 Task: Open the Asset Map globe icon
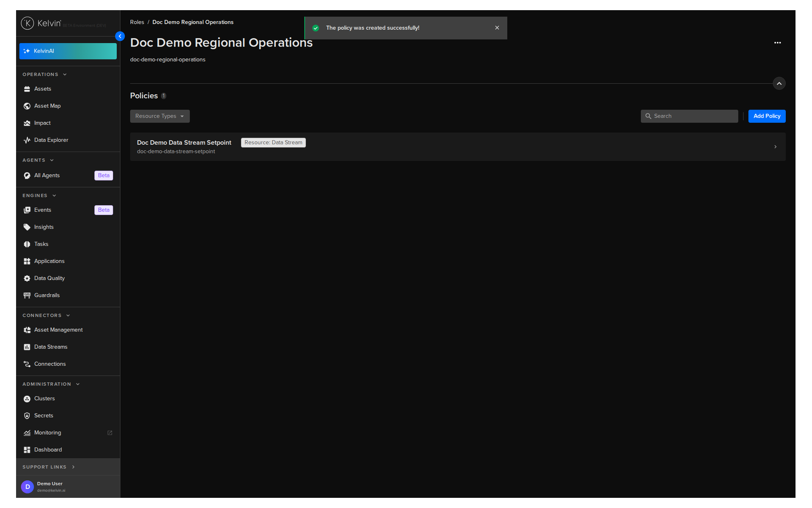[x=27, y=106]
